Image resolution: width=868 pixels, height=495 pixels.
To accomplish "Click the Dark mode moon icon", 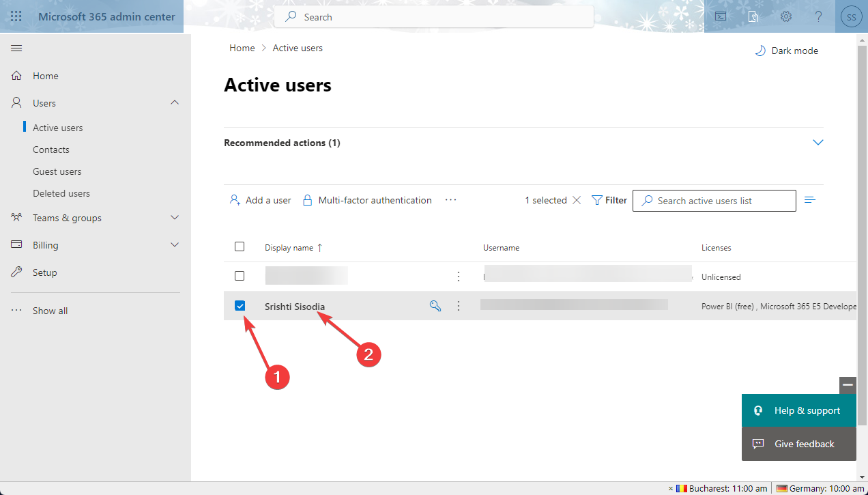I will click(760, 51).
